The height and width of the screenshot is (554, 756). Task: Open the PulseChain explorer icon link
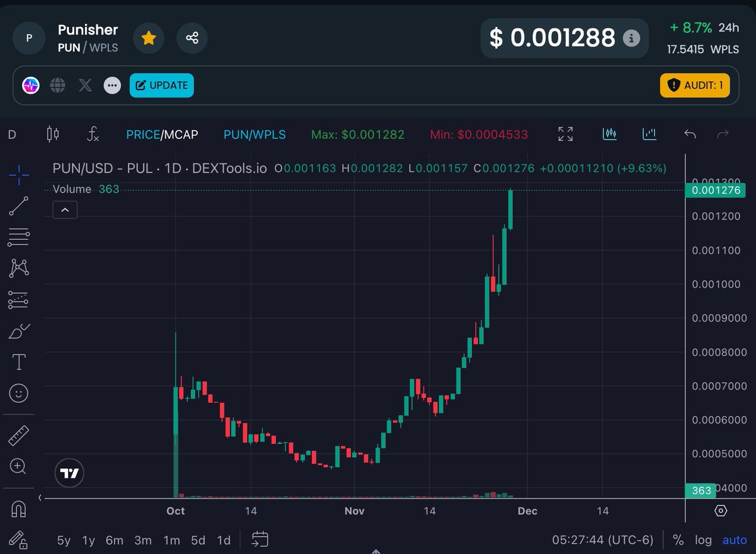pyautogui.click(x=31, y=85)
